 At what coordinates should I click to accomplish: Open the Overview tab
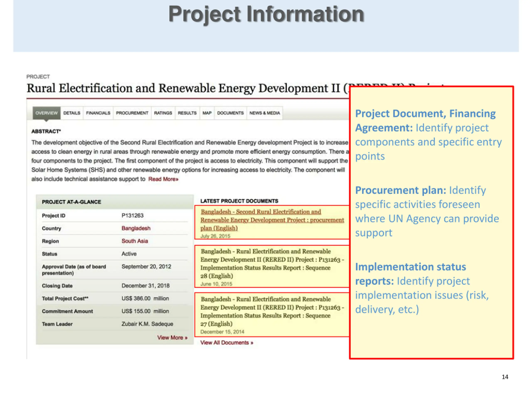tap(46, 113)
